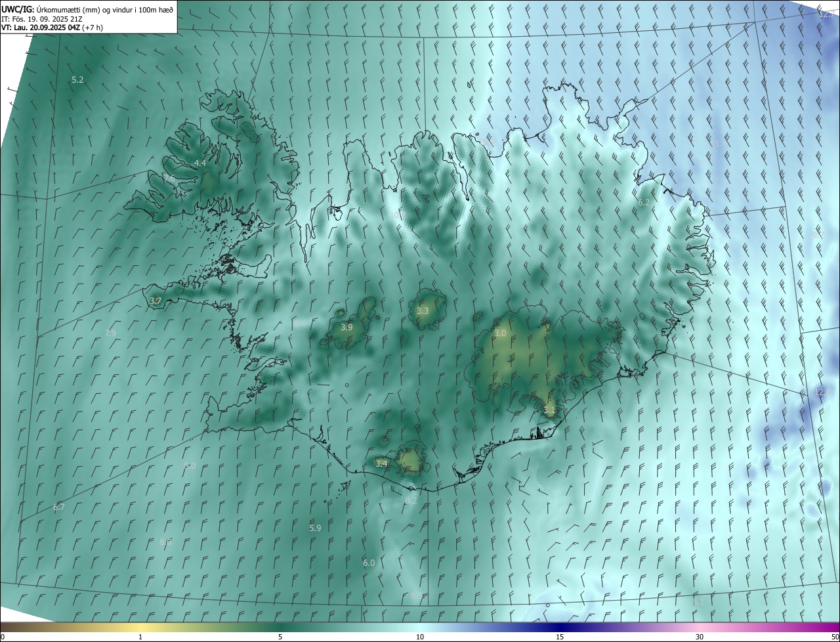
Task: Click the 3.4 value near the south coast
Action: pyautogui.click(x=381, y=463)
